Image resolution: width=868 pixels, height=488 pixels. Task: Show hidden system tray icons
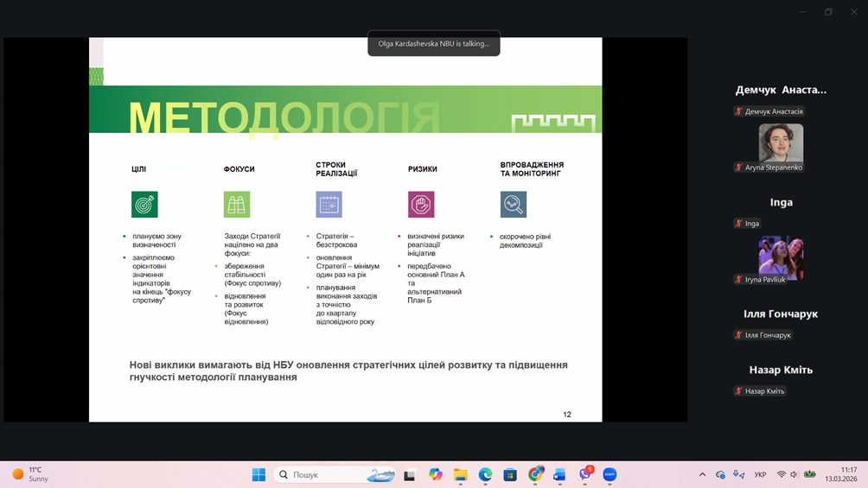(702, 474)
